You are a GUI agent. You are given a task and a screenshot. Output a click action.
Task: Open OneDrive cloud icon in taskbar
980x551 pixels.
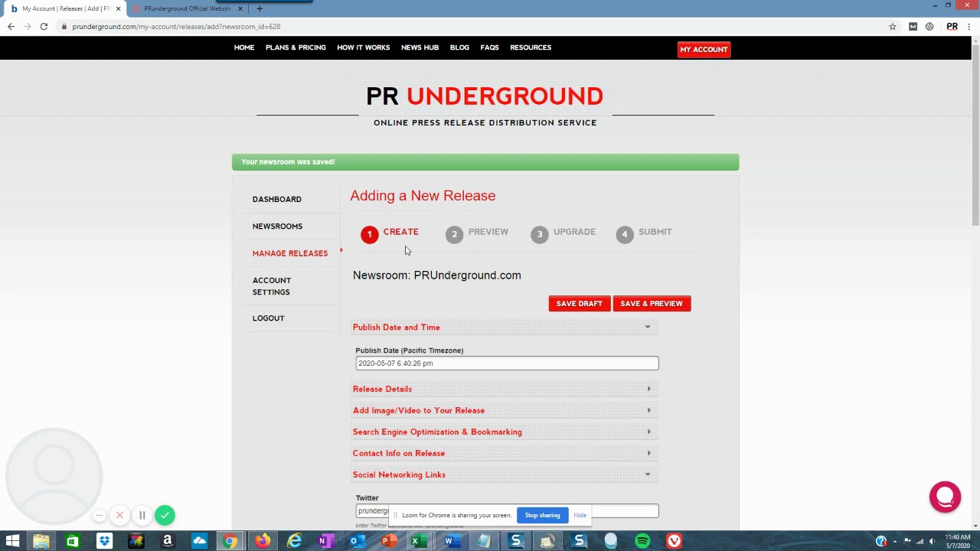click(x=199, y=541)
